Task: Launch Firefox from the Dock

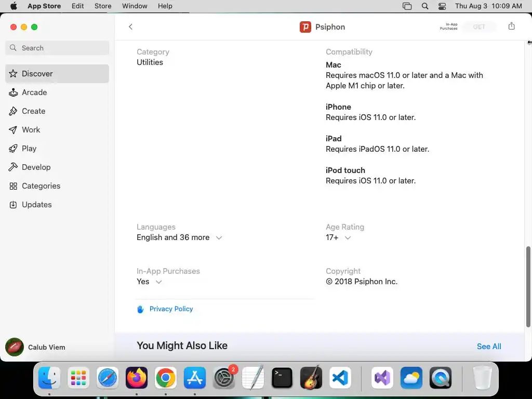Action: (x=137, y=378)
